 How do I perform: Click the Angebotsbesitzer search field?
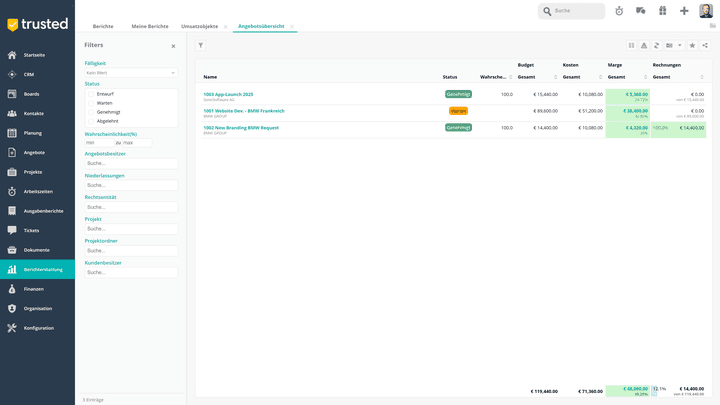click(x=131, y=163)
